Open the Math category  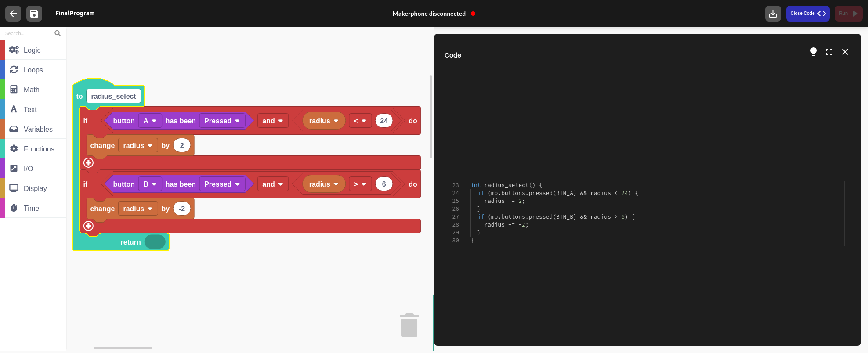33,90
